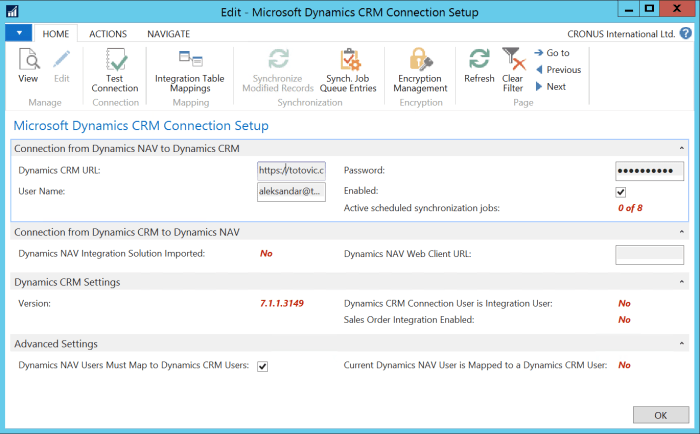The height and width of the screenshot is (434, 700).
Task: Collapse Connection from NAV to CRM section
Action: [682, 148]
